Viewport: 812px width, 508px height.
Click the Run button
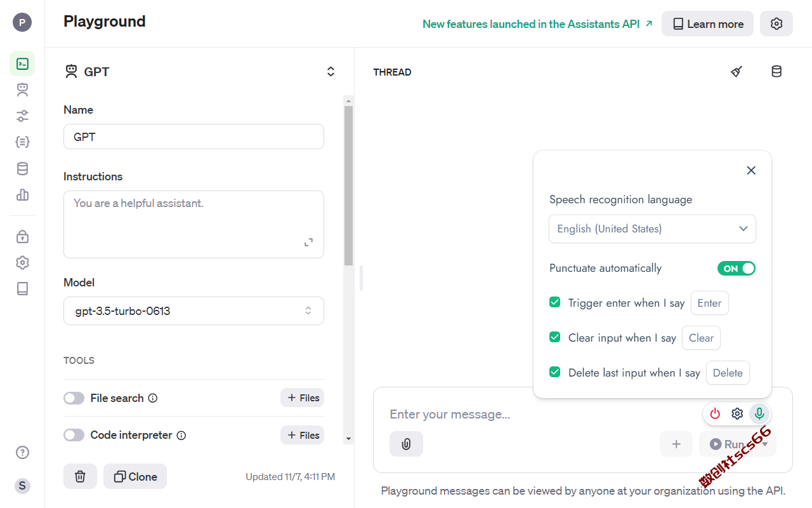pyautogui.click(x=727, y=444)
